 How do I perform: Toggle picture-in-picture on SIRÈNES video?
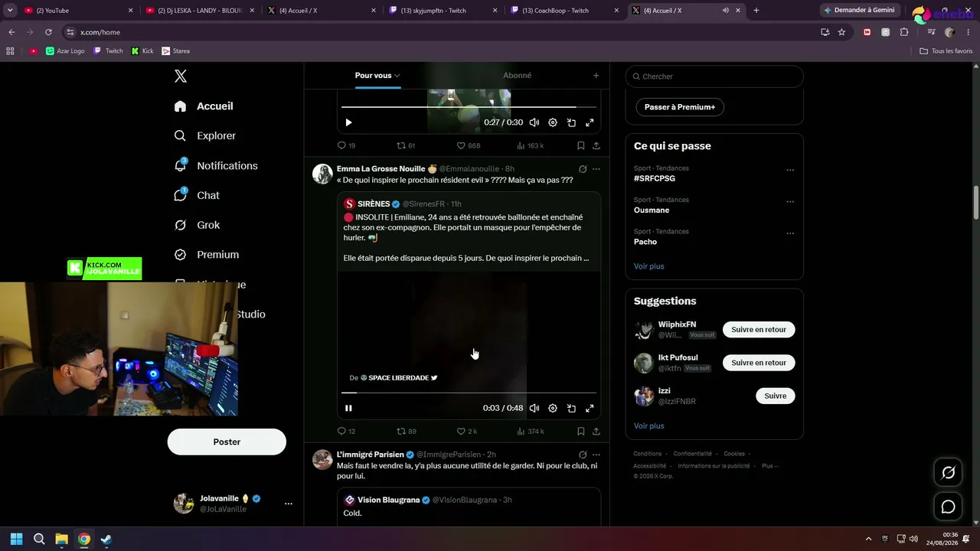pos(571,408)
